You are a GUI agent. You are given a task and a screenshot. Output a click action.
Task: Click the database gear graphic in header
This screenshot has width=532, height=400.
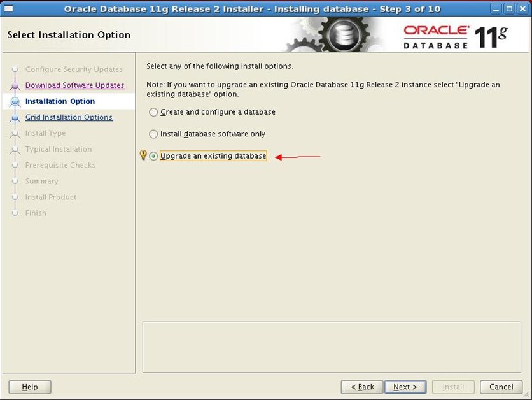[x=344, y=34]
